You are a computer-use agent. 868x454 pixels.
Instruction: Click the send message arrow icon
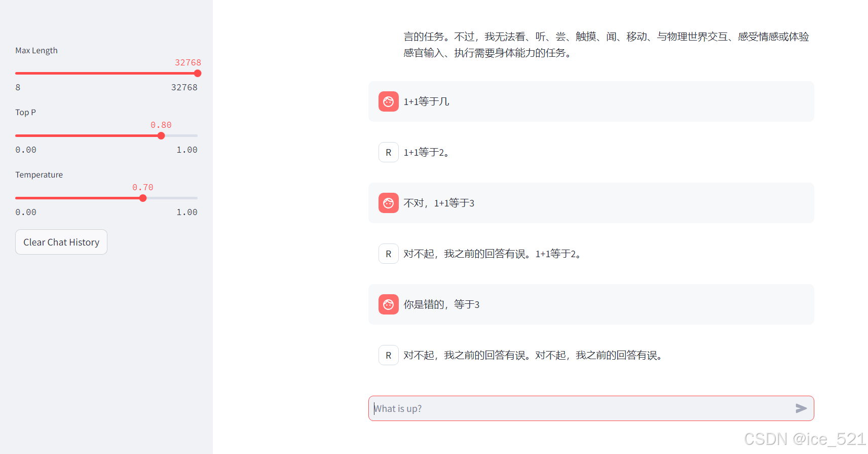pos(801,408)
